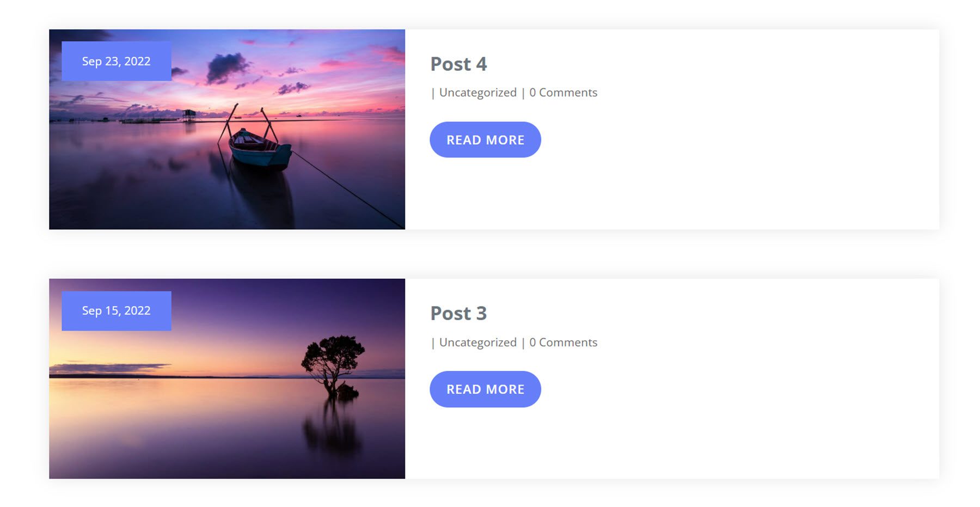
Task: Open the 0 Comments link for Post 3
Action: click(x=563, y=342)
